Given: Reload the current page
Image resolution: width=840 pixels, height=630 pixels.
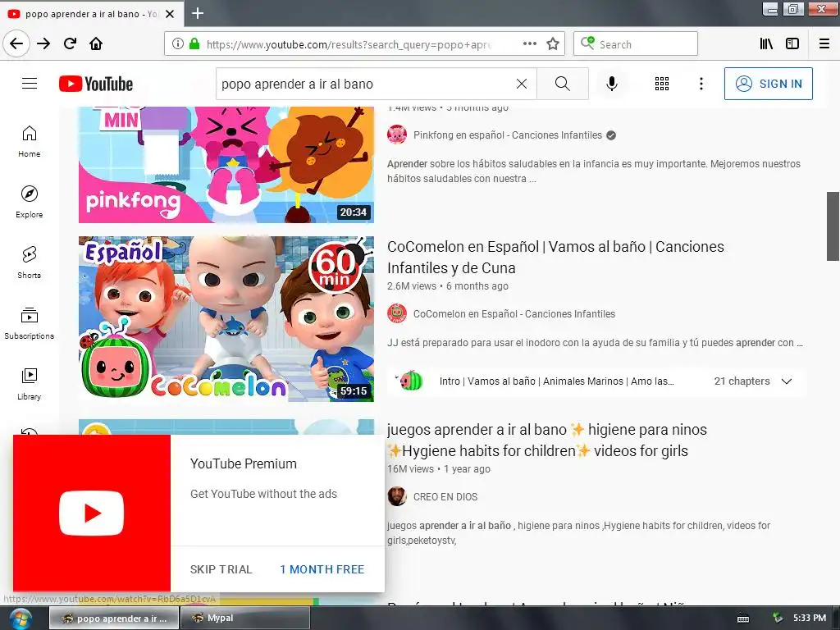Looking at the screenshot, I should [71, 43].
